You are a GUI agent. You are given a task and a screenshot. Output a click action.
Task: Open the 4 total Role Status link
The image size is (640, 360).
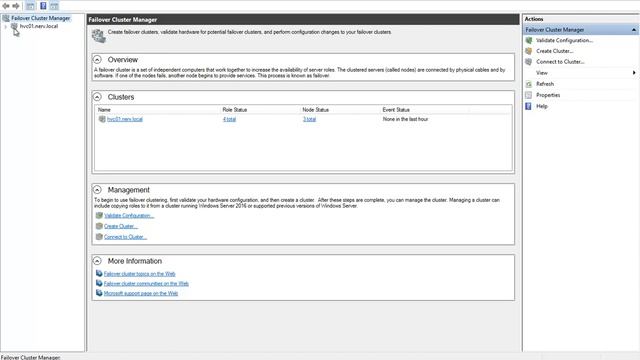click(x=229, y=119)
